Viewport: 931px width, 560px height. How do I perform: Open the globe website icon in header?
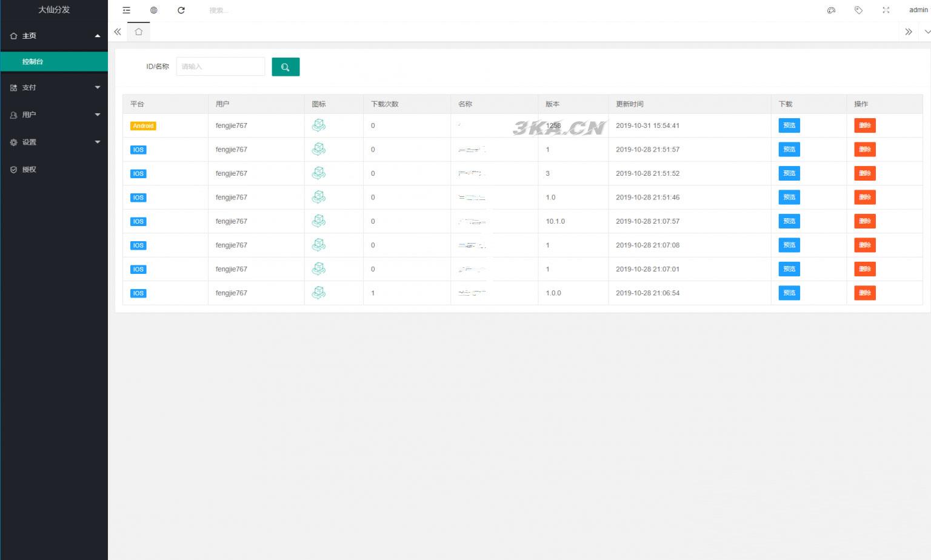pos(154,10)
